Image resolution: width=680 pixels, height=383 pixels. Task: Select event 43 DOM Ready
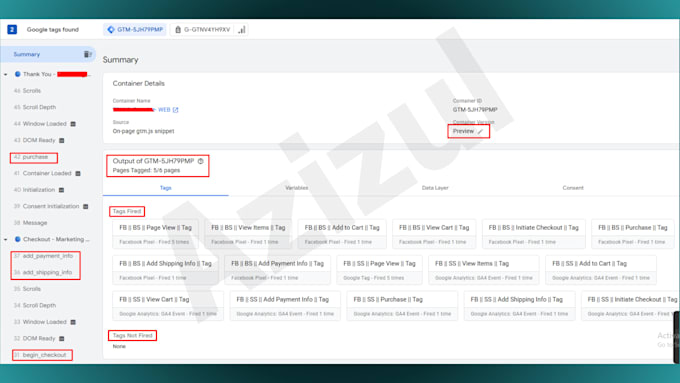pyautogui.click(x=34, y=140)
